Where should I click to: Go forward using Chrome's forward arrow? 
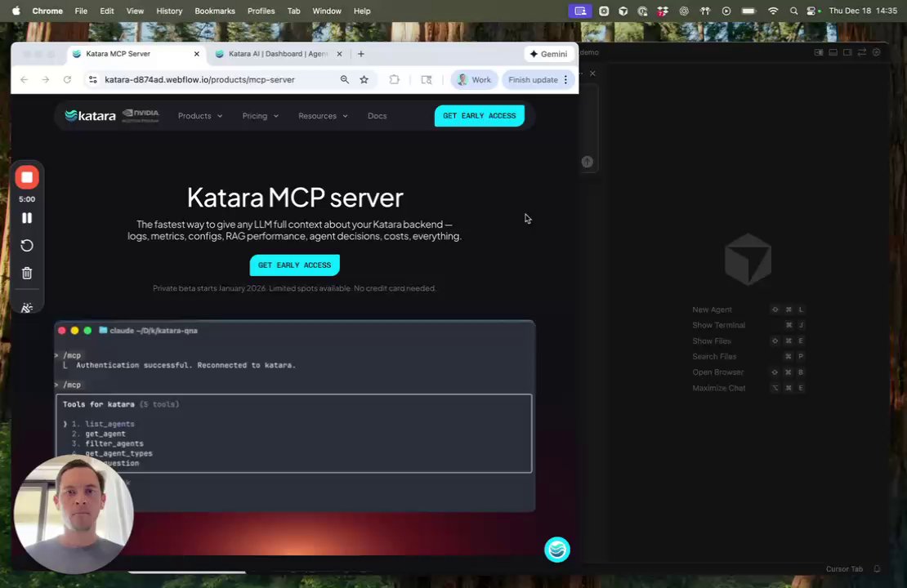tap(45, 80)
